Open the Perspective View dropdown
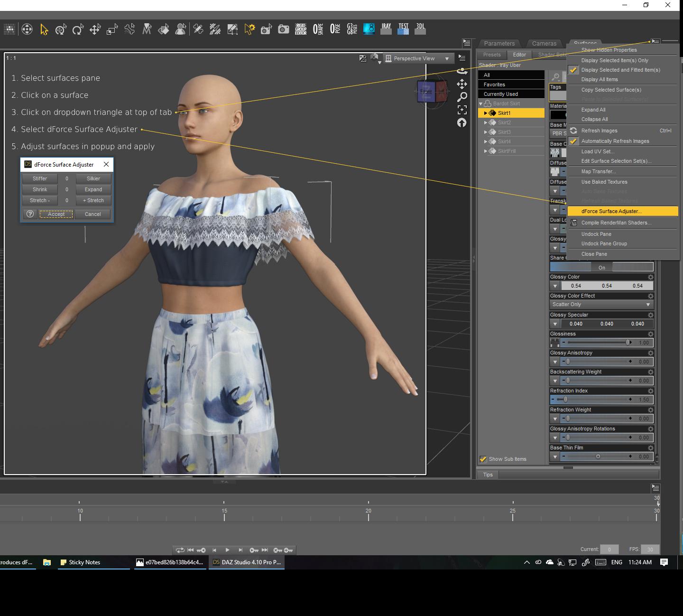The height and width of the screenshot is (616, 683). [417, 58]
